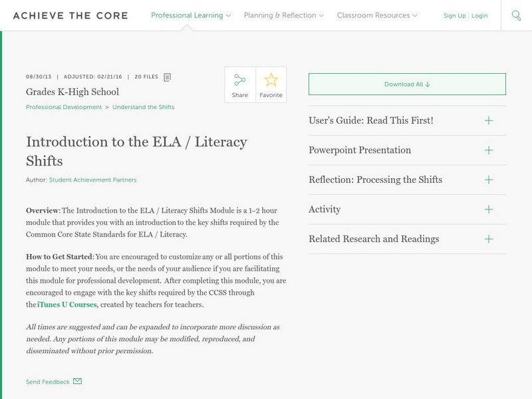Open the iTunes U Courses link

coord(67,305)
